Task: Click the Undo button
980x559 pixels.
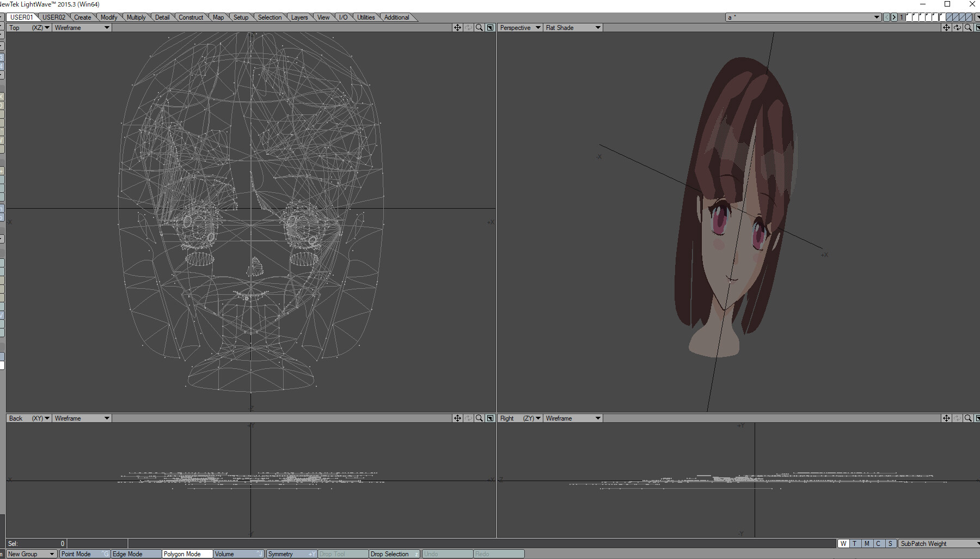Action: click(x=448, y=554)
